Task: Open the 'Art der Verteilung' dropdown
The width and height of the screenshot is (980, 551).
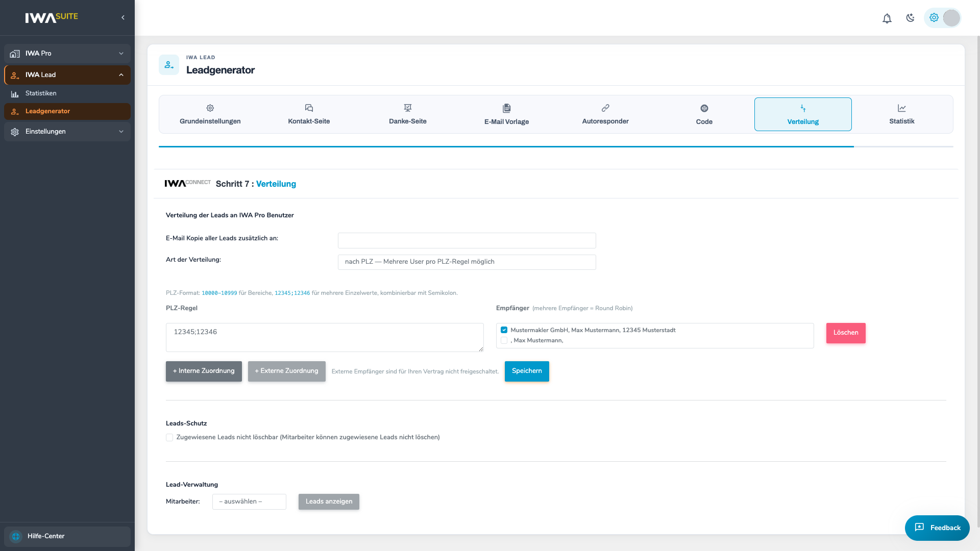Action: point(467,262)
